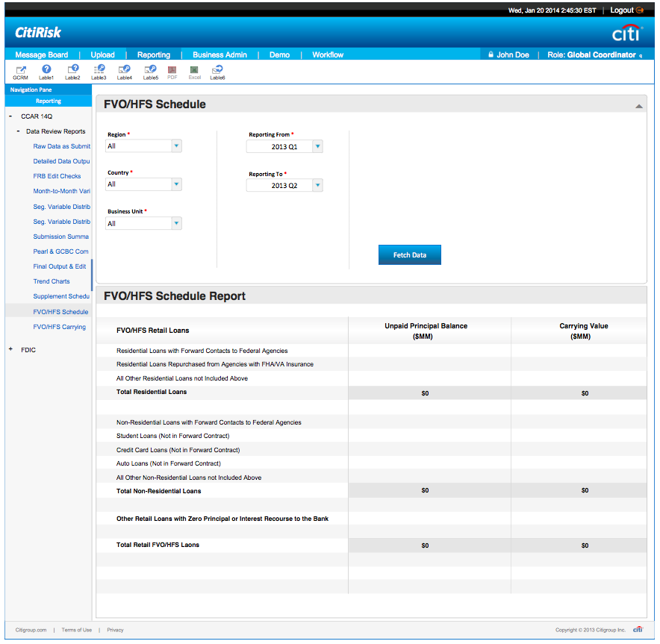Click the John Doe user name

pos(513,54)
